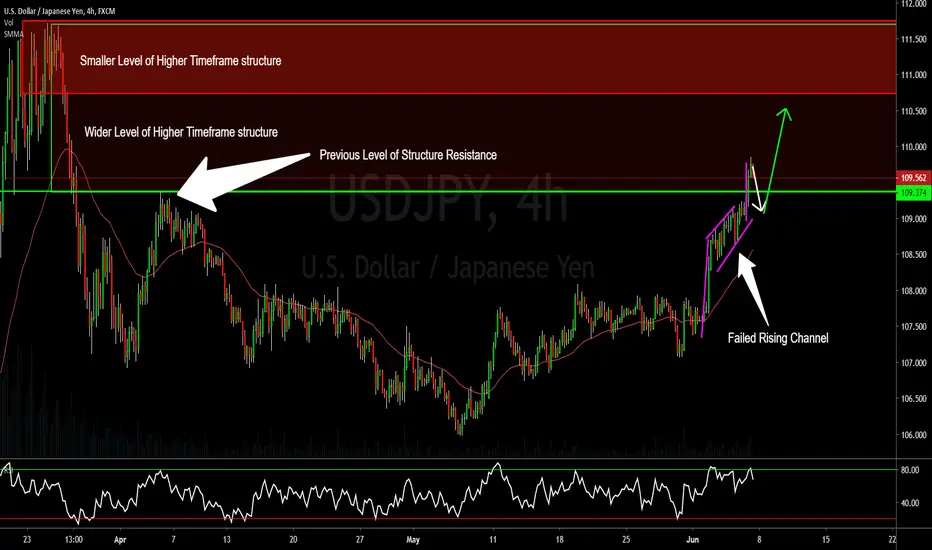Click 110.500 on the price axis
Screen dimensions: 932x550
click(x=914, y=111)
